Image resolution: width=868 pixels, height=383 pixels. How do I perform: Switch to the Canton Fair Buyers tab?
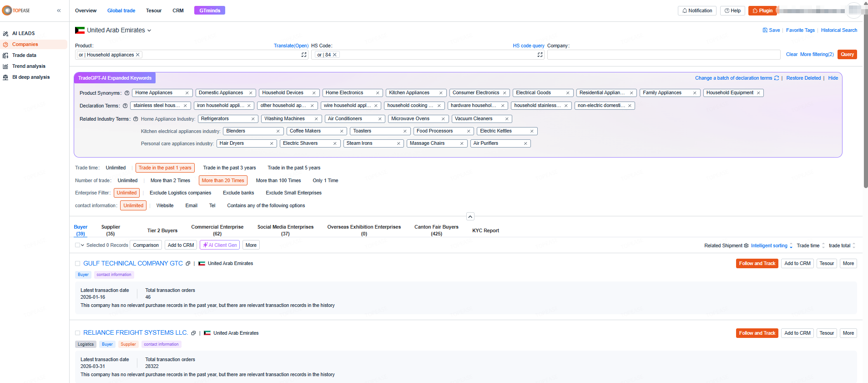pos(436,230)
